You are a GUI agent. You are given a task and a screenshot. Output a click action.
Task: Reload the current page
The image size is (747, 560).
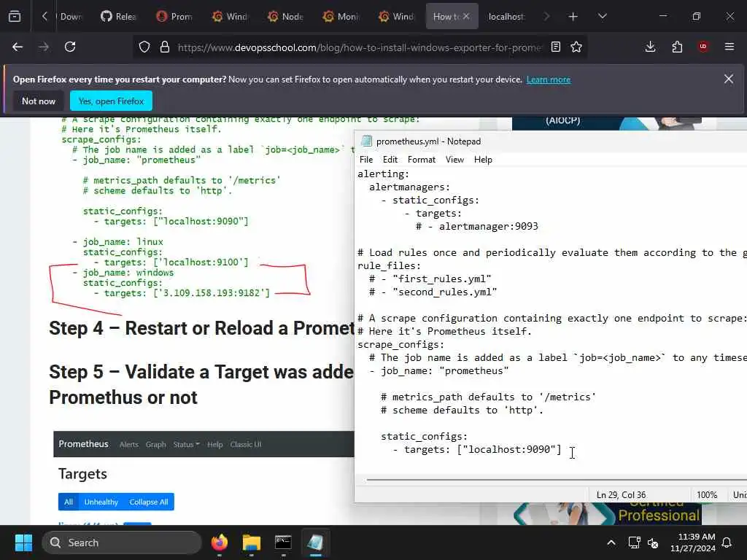70,47
